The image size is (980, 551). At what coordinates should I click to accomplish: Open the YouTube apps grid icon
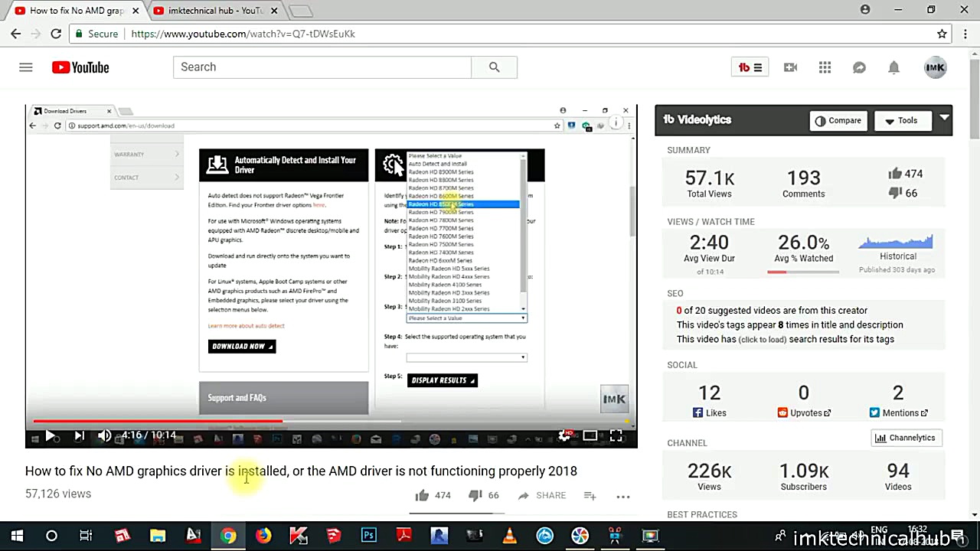coord(825,67)
